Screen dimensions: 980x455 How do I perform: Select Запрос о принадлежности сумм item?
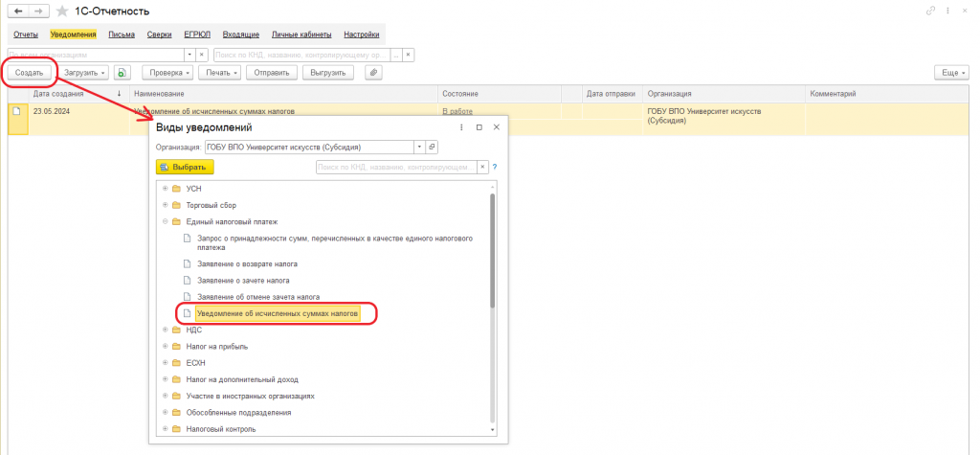tap(334, 243)
